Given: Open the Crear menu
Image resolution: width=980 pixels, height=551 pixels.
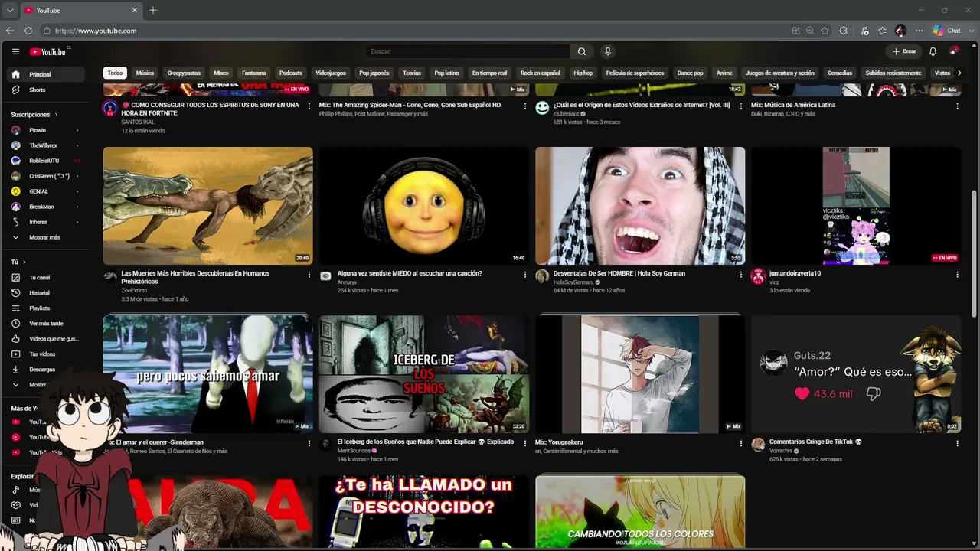Looking at the screenshot, I should (904, 51).
